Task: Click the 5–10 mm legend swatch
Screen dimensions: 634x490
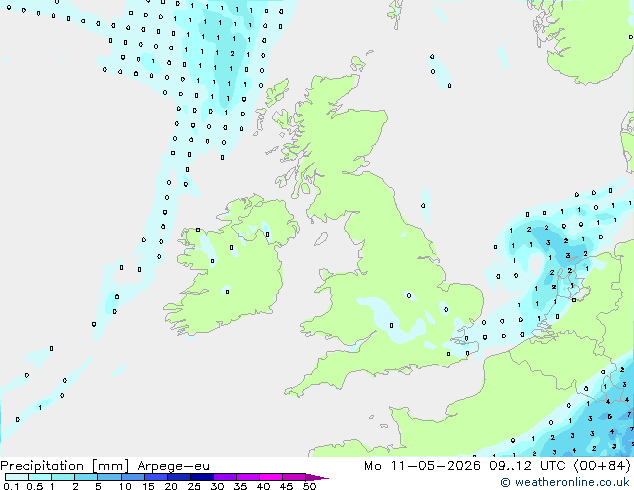Action: [109, 477]
